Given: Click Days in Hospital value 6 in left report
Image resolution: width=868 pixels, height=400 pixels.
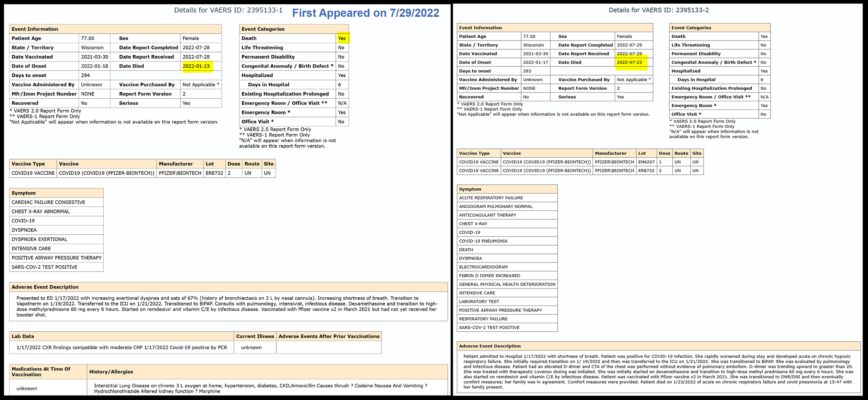Looking at the screenshot, I should (339, 85).
